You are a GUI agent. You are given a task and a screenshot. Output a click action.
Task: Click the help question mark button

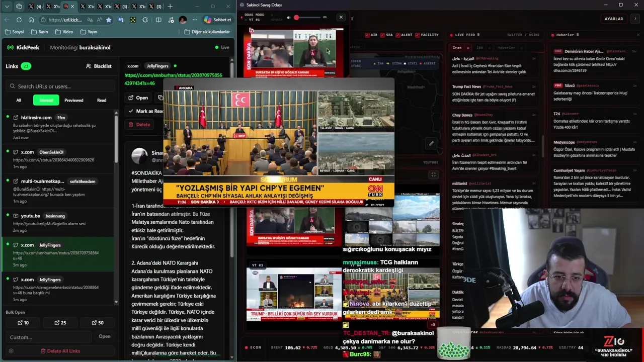[635, 19]
